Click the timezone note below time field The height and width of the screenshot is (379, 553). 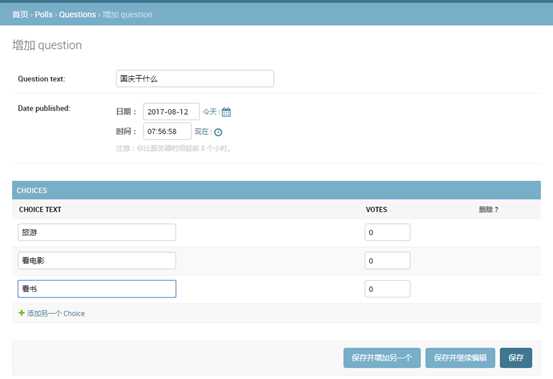173,148
